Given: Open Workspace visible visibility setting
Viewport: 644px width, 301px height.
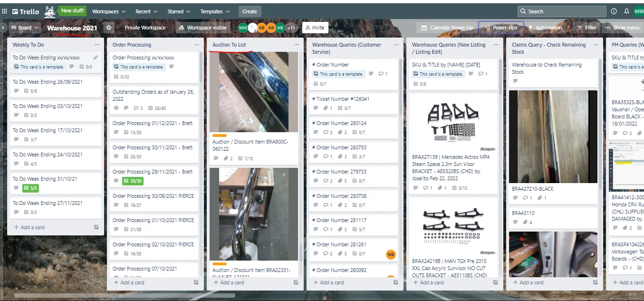Looking at the screenshot, I should (x=203, y=28).
